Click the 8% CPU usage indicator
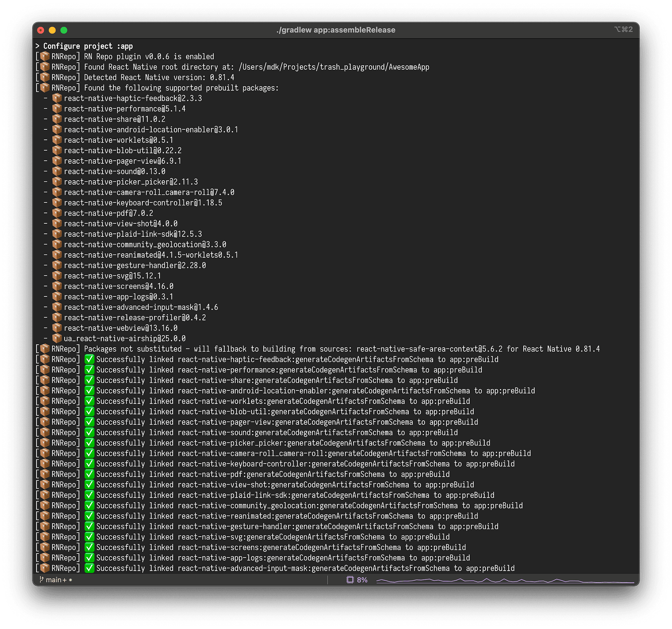Image resolution: width=672 pixels, height=629 pixels. (362, 580)
